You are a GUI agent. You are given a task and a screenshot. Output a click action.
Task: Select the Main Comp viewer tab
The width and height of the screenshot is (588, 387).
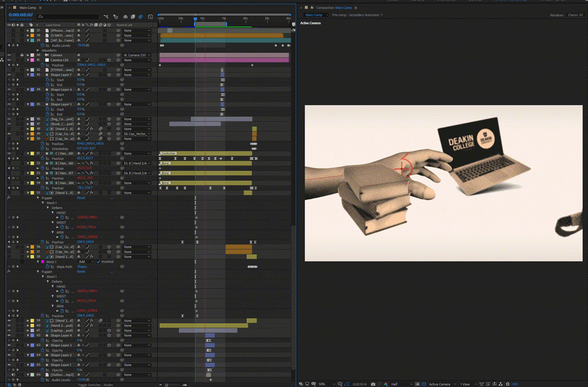314,15
